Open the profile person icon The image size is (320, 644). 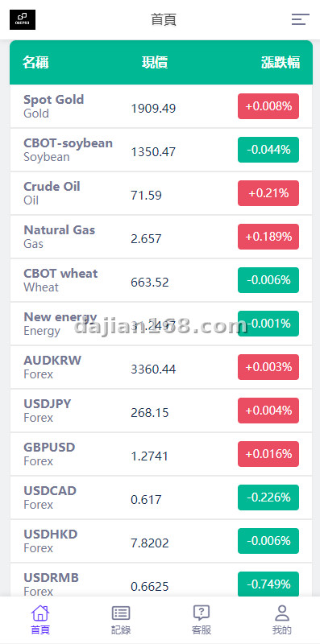pos(282,613)
